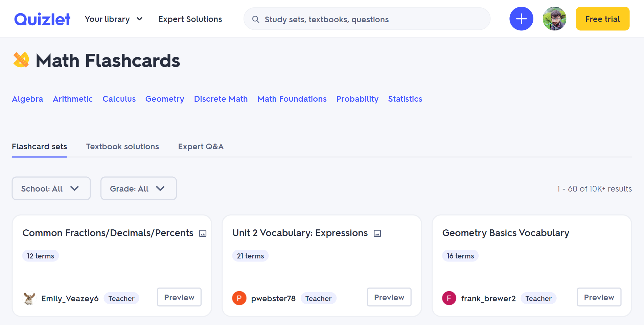Click image icon beside Unit 2 Vocabulary
The image size is (644, 325).
point(377,233)
